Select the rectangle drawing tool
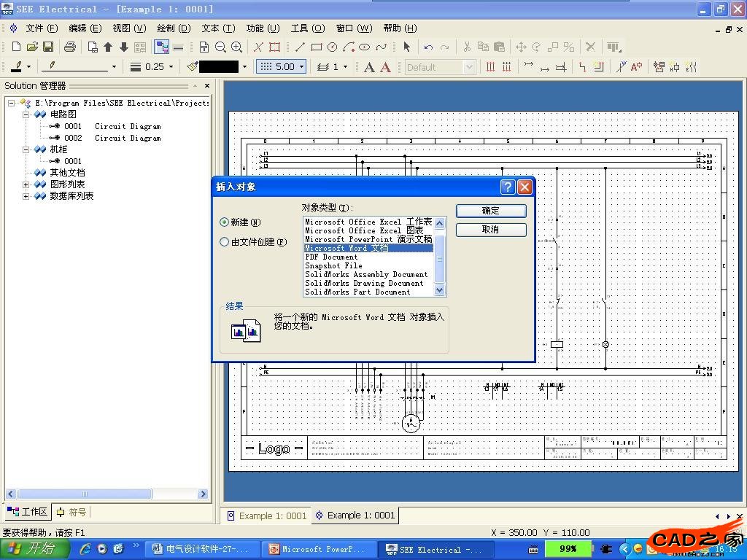Screen dimensions: 747x560 point(317,47)
